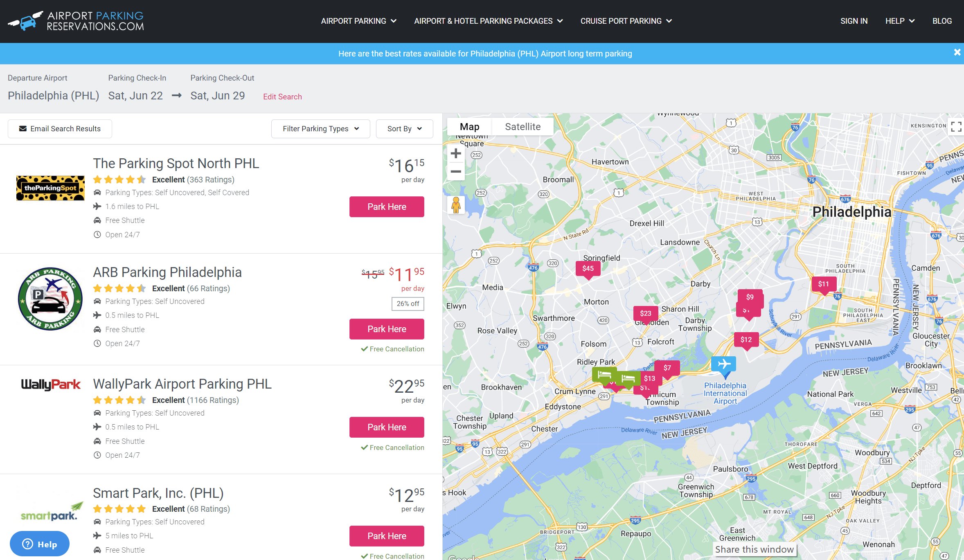This screenshot has width=964, height=560.
Task: Toggle fullscreen map view icon
Action: tap(956, 127)
